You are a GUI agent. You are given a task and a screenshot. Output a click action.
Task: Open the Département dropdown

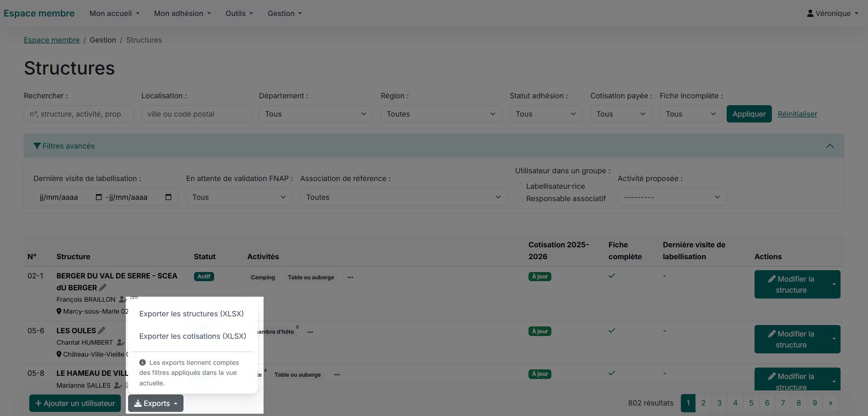pyautogui.click(x=316, y=114)
